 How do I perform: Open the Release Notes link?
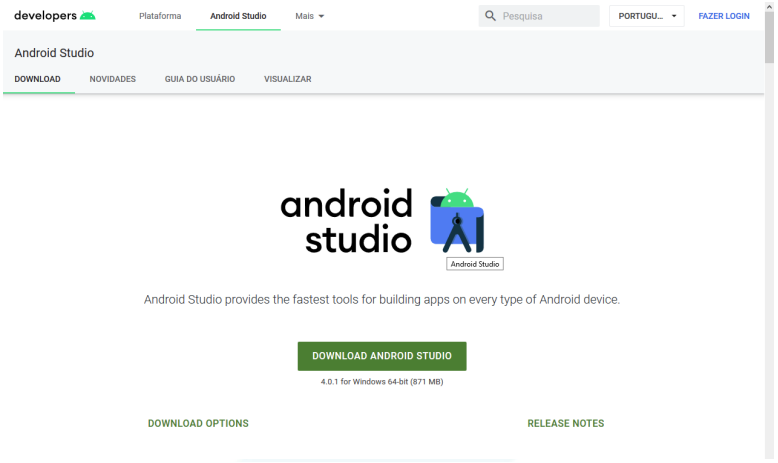tap(565, 423)
